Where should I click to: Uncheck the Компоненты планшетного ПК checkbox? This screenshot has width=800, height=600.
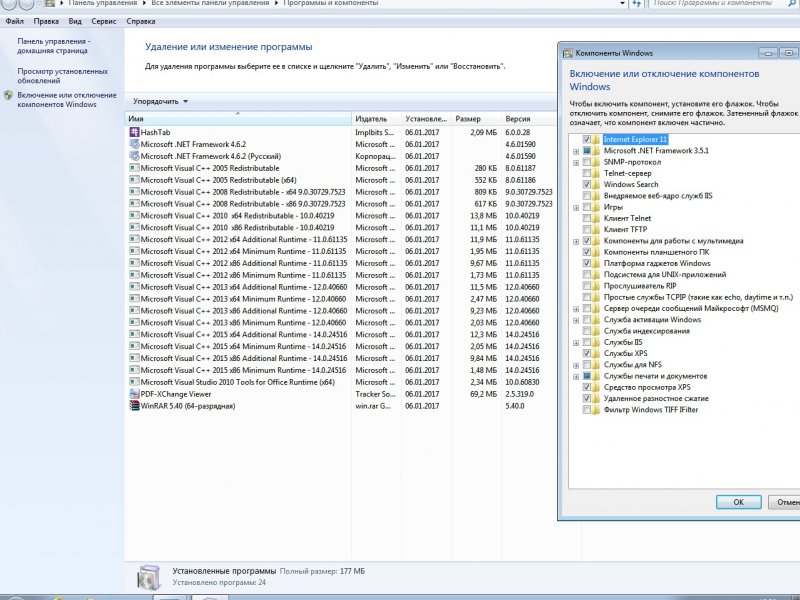point(587,252)
